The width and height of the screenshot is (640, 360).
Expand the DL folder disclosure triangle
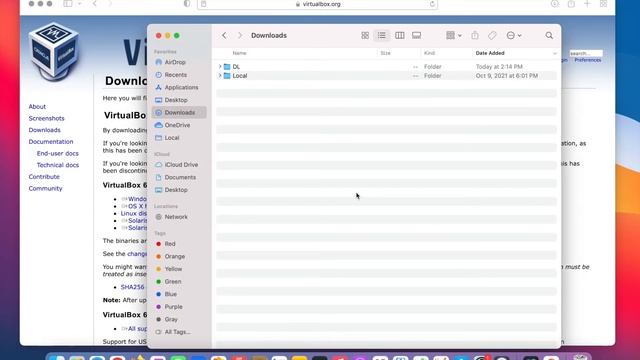220,67
